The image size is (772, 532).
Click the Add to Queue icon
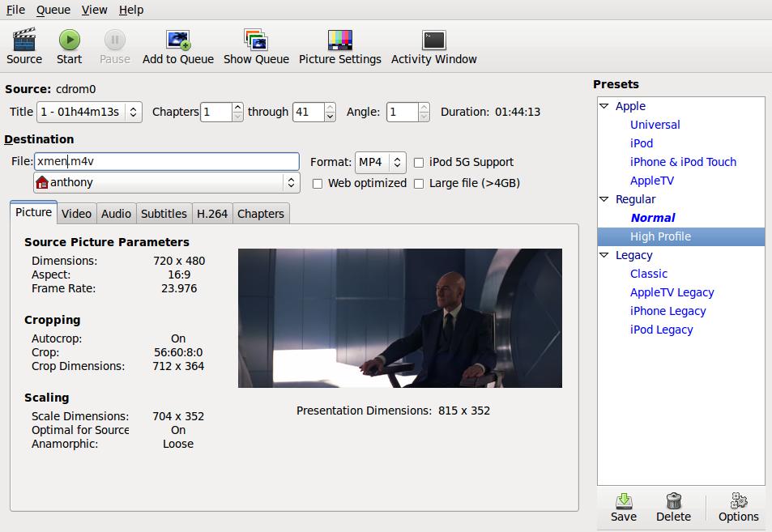[x=177, y=40]
